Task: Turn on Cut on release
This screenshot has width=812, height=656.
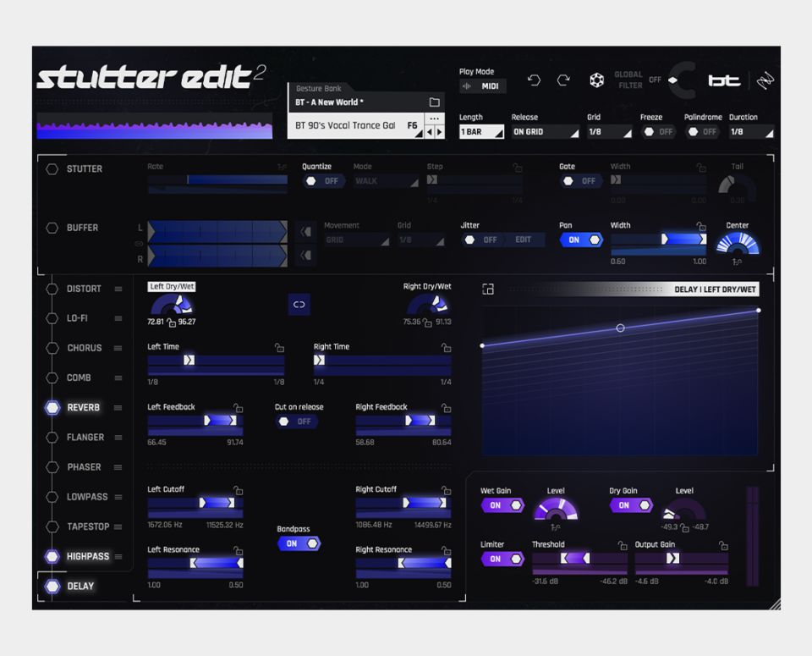Action: point(297,422)
